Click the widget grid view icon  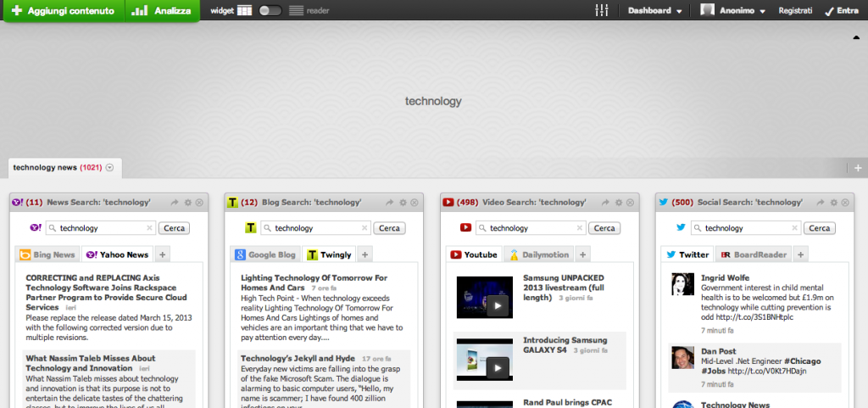click(x=244, y=11)
